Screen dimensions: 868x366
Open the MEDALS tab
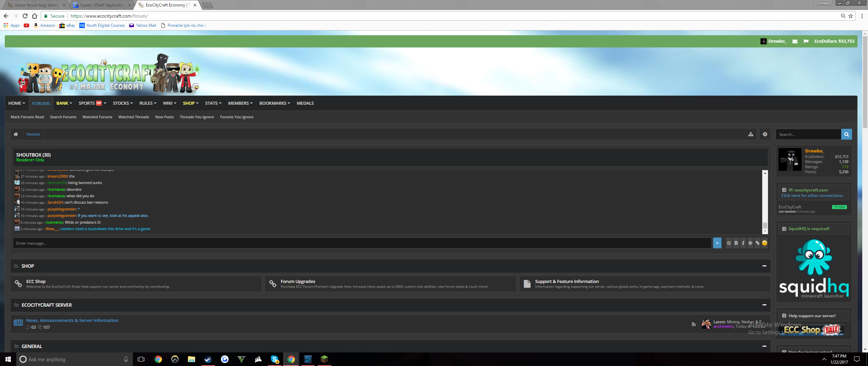[305, 103]
